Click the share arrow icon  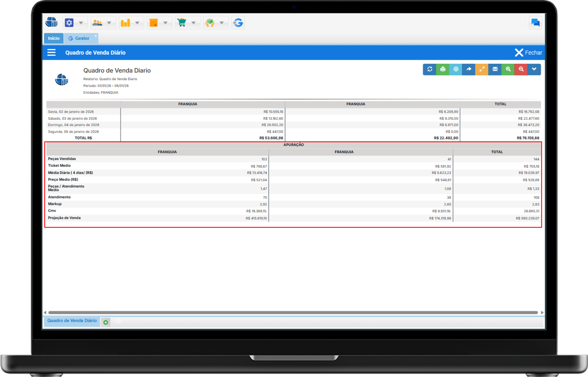[x=469, y=69]
